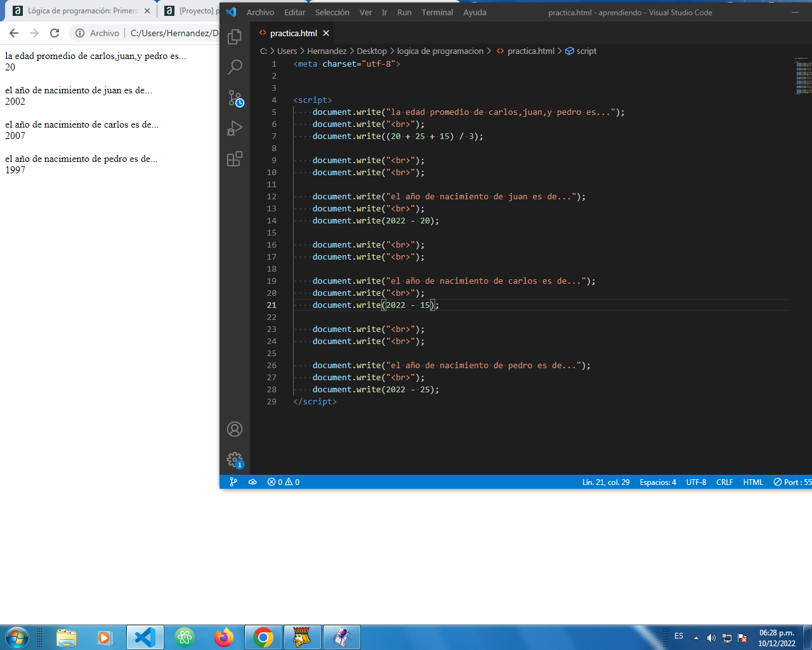Click the closing </script> tag line
812x650 pixels.
(315, 401)
